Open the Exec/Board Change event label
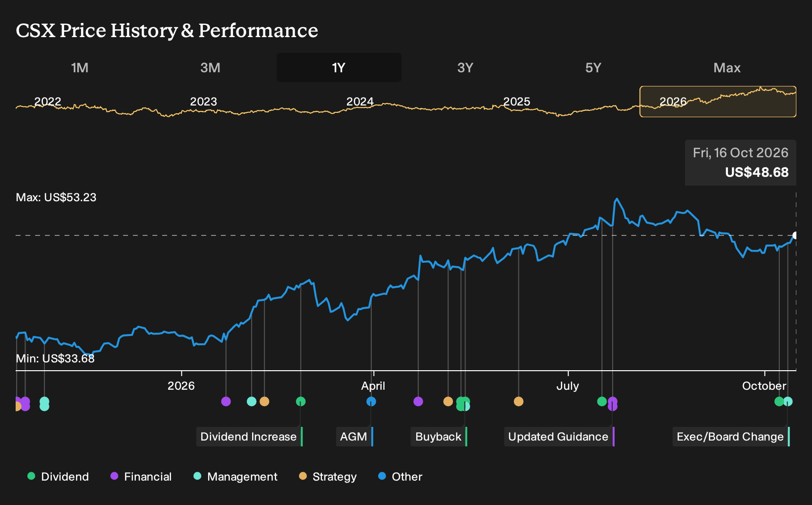812x505 pixels. tap(731, 437)
